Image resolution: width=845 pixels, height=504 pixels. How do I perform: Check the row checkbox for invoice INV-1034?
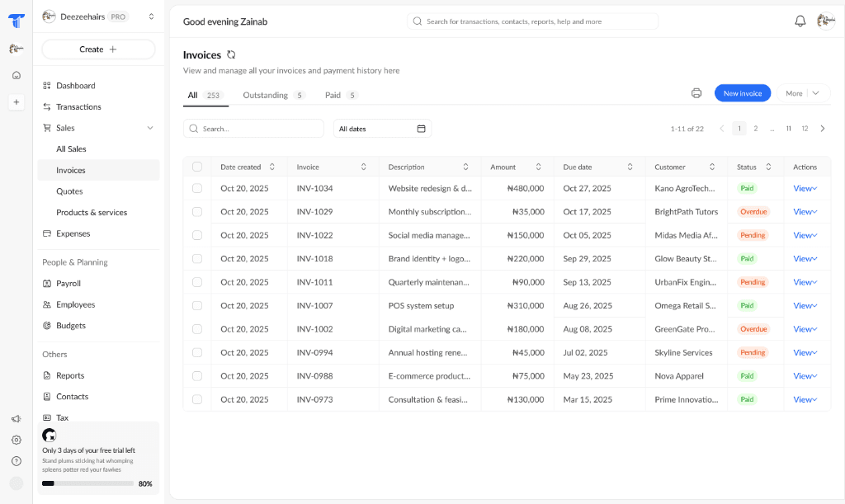196,188
